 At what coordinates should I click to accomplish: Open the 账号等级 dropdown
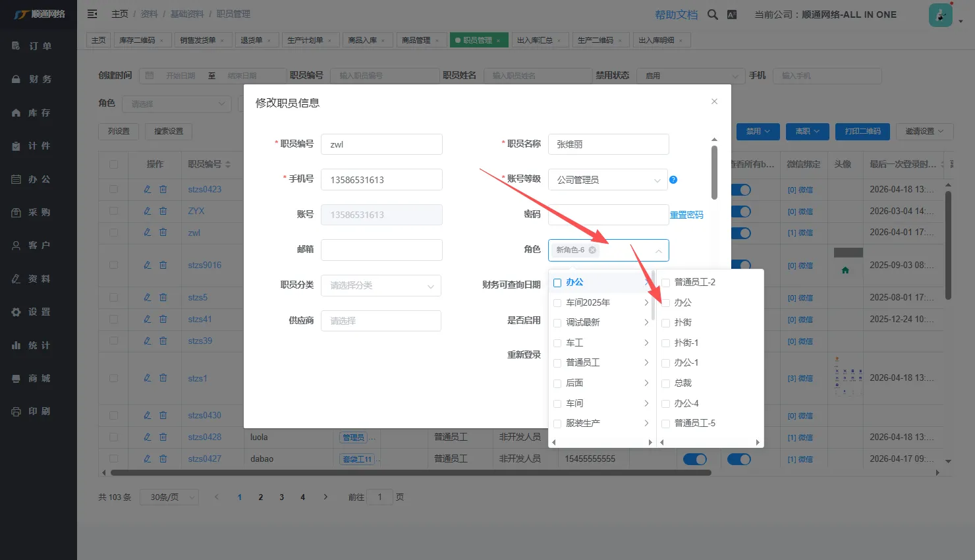[607, 180]
